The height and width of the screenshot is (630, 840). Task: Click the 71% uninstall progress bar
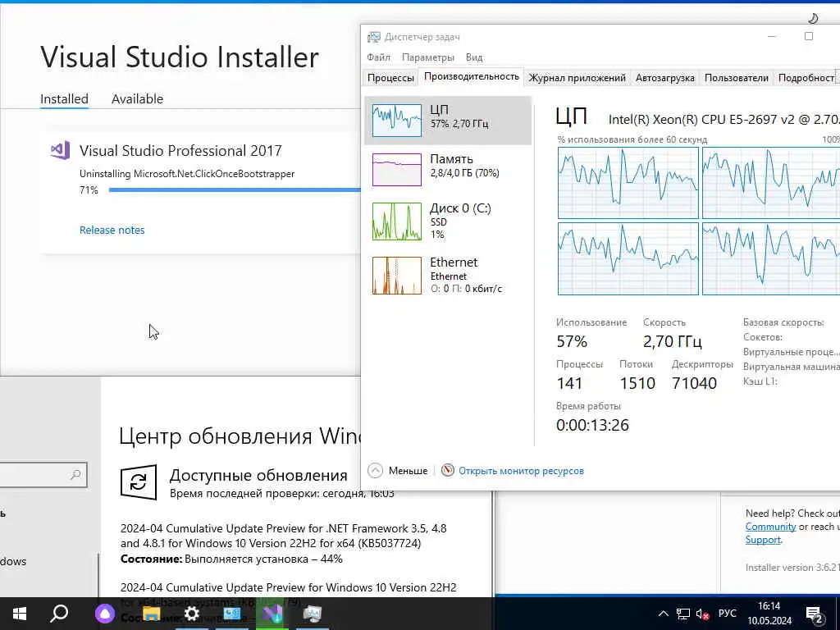coord(235,189)
